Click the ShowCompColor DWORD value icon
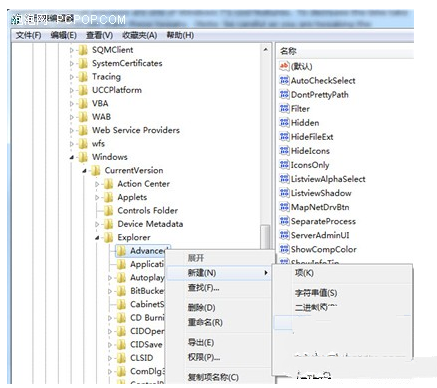This screenshot has width=437, height=388. tap(284, 249)
